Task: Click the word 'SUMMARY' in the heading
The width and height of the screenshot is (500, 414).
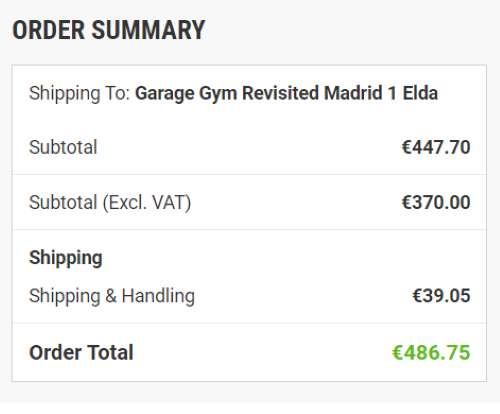Action: 148,30
